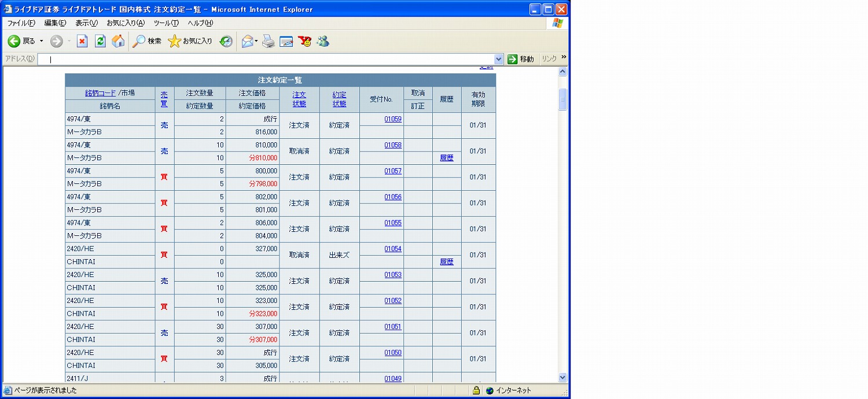The image size is (868, 399).
Task: Click the Forward navigation arrow icon
Action: click(x=56, y=41)
